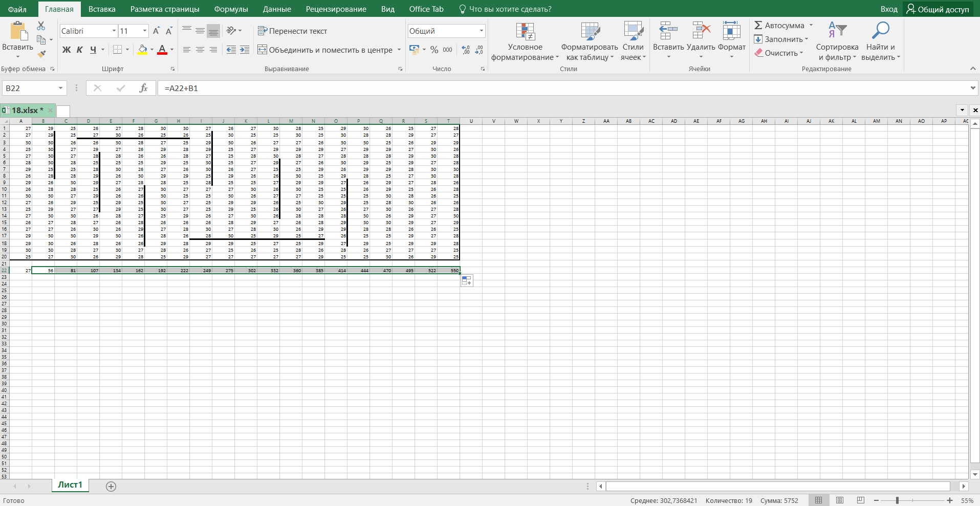
Task: Decrease decimal places
Action: (479, 50)
